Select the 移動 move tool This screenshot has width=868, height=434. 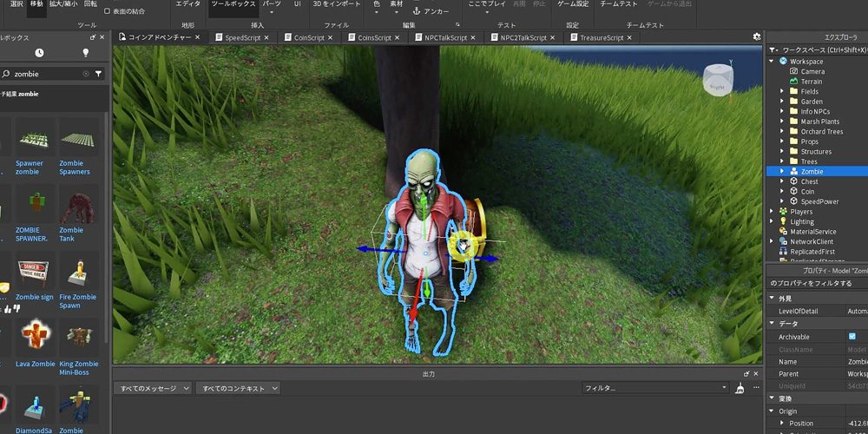(36, 4)
